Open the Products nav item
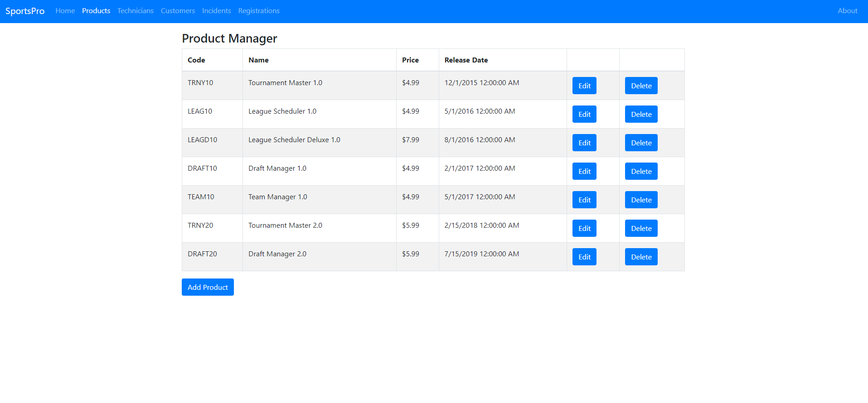Image resolution: width=868 pixels, height=403 pixels. tap(96, 11)
